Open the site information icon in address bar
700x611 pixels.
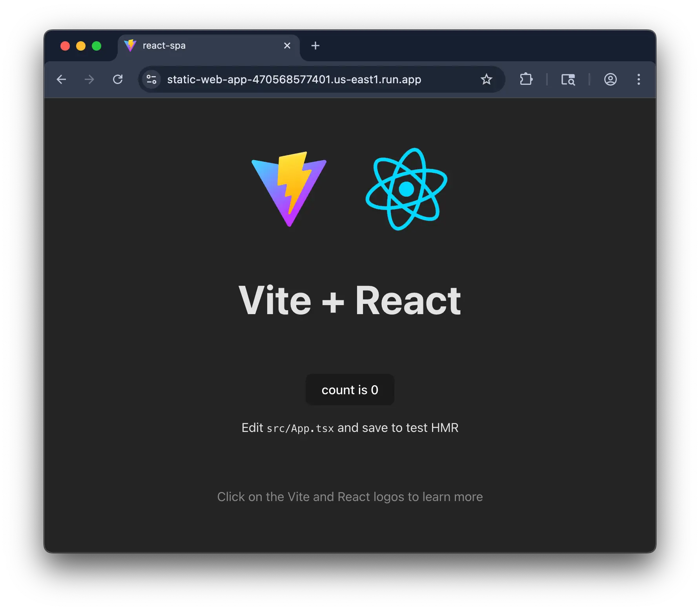coord(151,79)
